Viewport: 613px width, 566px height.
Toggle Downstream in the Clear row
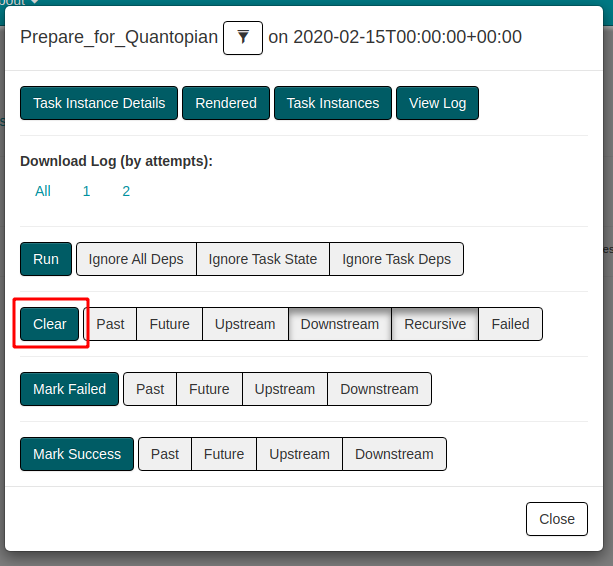point(340,324)
